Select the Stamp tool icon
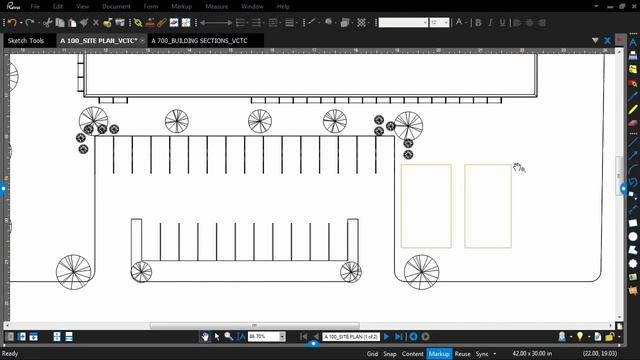The image size is (640, 360). (x=150, y=22)
